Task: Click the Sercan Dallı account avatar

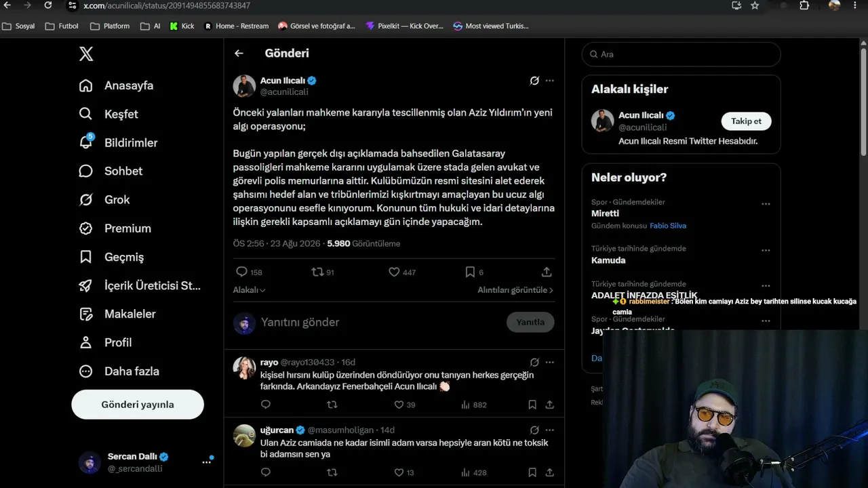Action: 90,462
